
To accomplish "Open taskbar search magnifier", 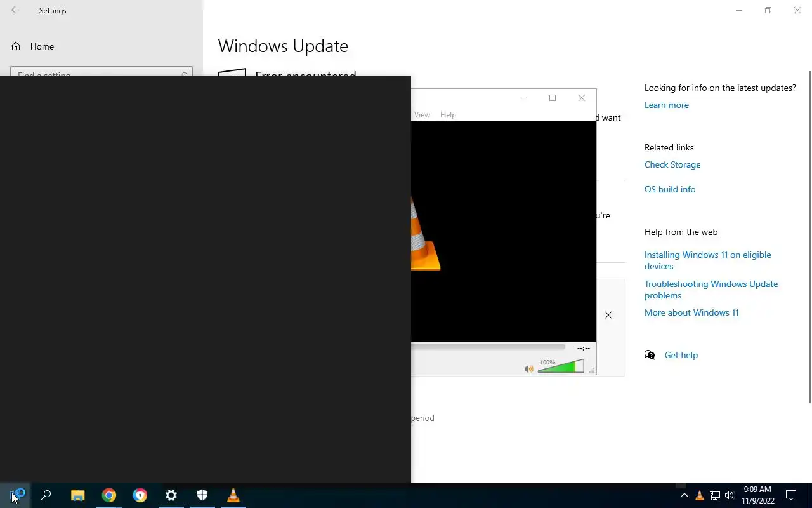I will click(x=46, y=495).
